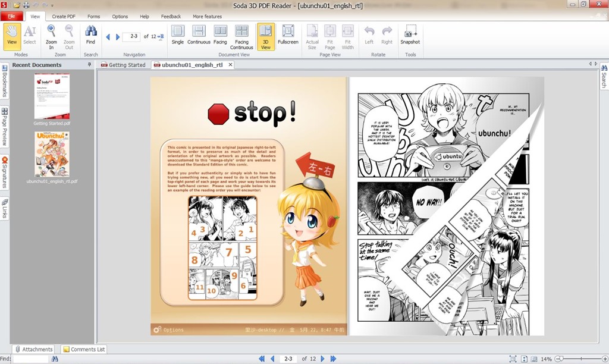Switch to Continuous page view
Screen dimensions: 609x364
199,36
